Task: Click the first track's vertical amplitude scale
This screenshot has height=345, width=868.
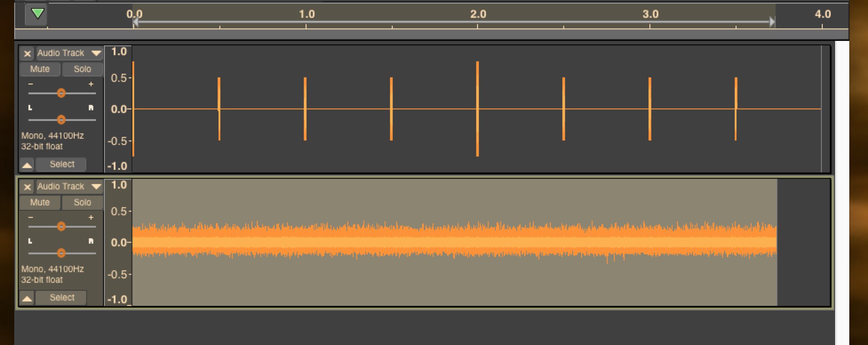Action: 118,109
